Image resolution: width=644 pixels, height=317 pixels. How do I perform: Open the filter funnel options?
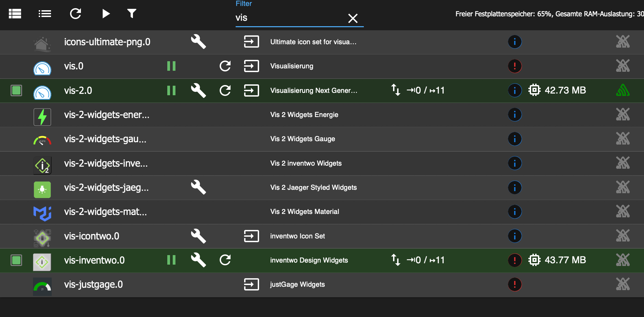pyautogui.click(x=132, y=14)
